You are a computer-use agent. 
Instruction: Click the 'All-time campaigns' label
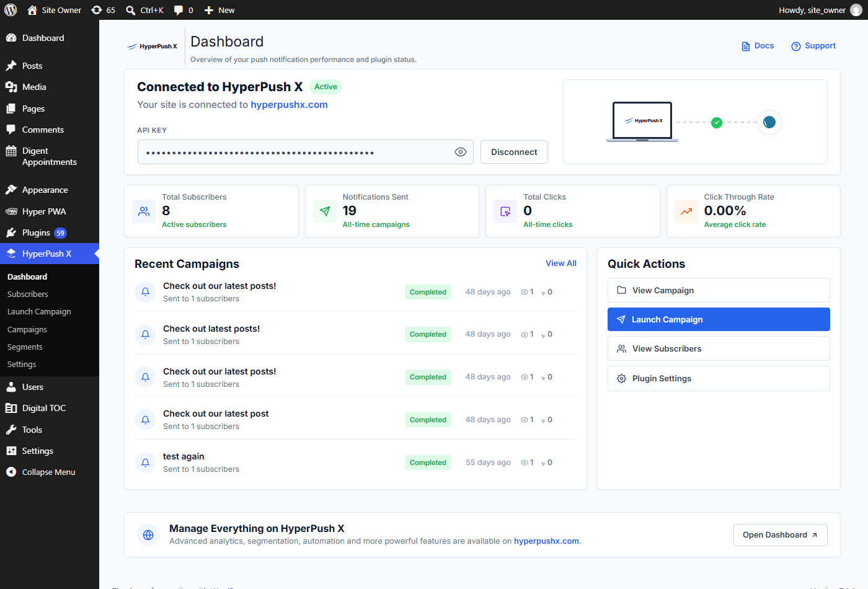click(x=376, y=224)
